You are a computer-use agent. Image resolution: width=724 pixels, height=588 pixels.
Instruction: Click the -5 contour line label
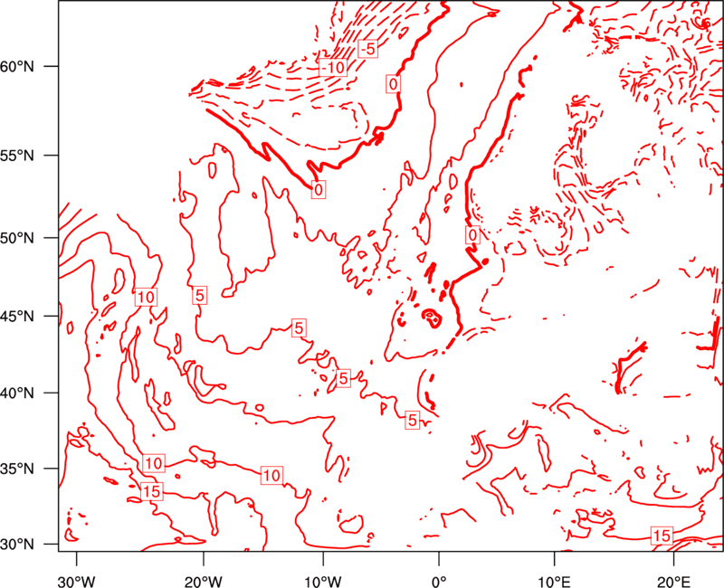(368, 49)
